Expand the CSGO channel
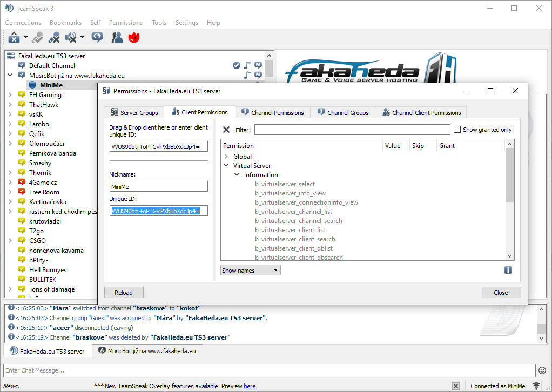 [10, 241]
